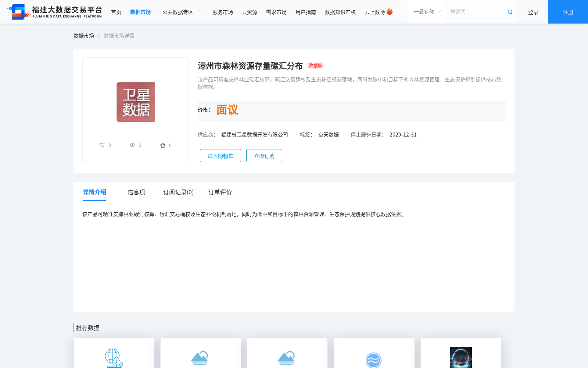Viewport: 588px width, 368px height.
Task: Click the 登录 link
Action: 533,12
